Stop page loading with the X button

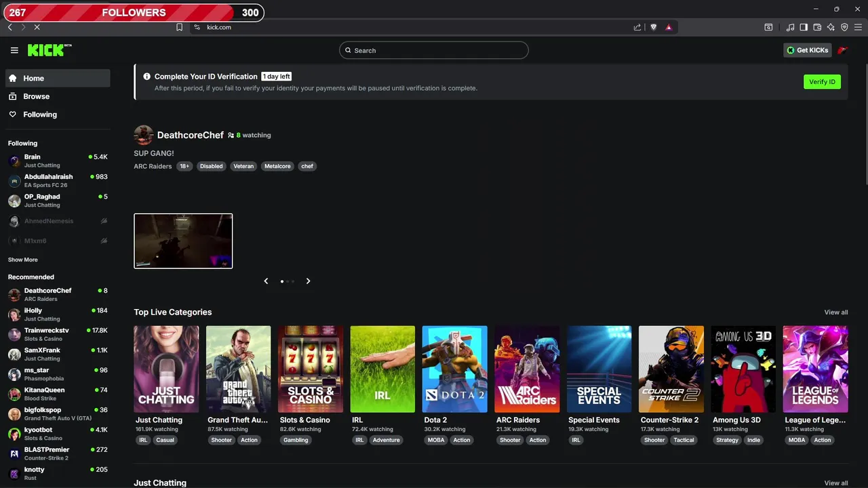(37, 27)
